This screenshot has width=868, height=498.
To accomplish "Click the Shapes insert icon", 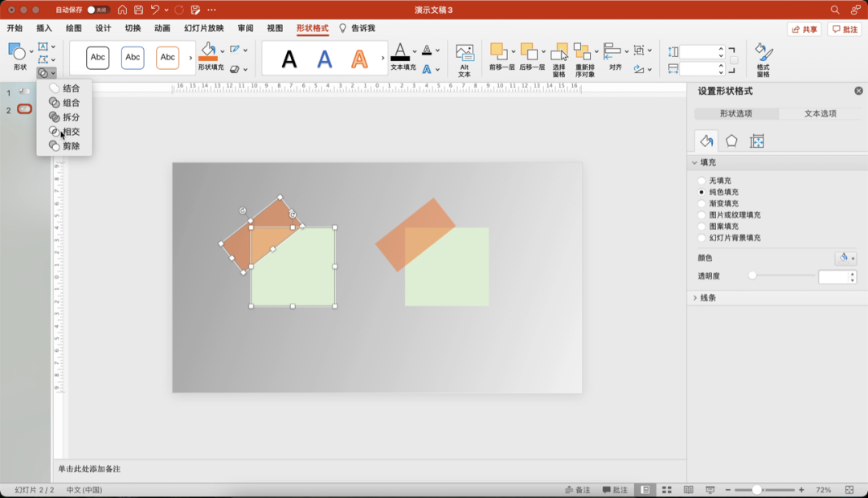I will 17,52.
